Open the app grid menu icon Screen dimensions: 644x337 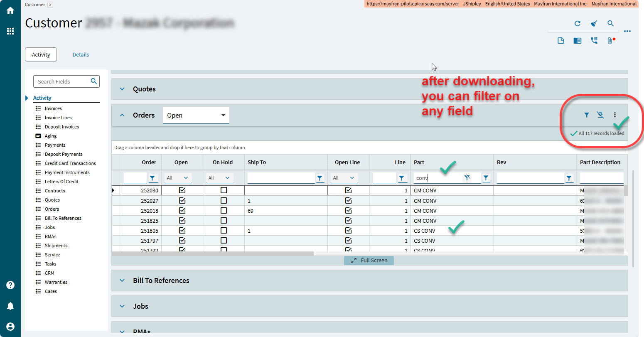[x=10, y=31]
